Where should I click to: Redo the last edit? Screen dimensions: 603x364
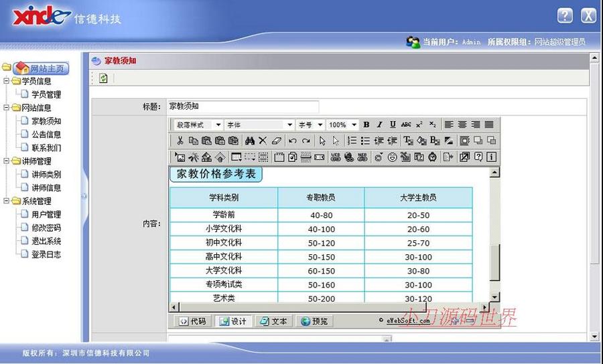306,141
